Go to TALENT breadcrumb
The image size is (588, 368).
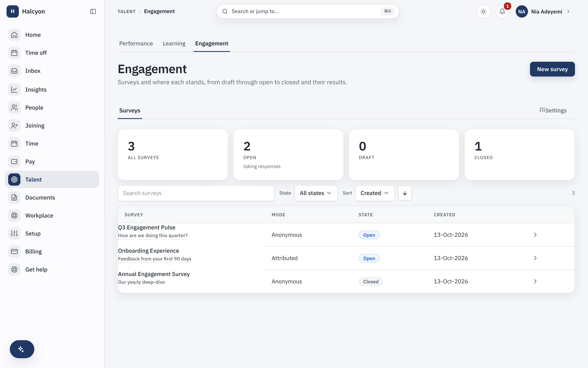pyautogui.click(x=127, y=11)
